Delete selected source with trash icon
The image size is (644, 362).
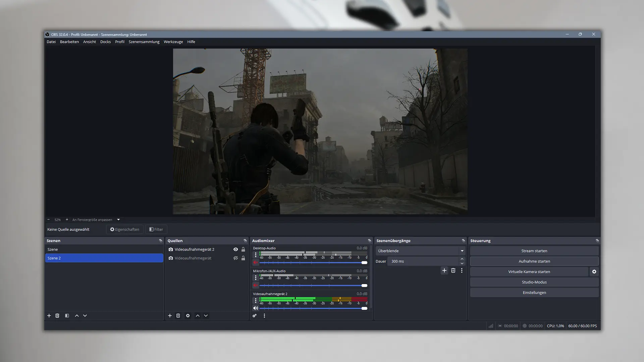click(x=178, y=316)
